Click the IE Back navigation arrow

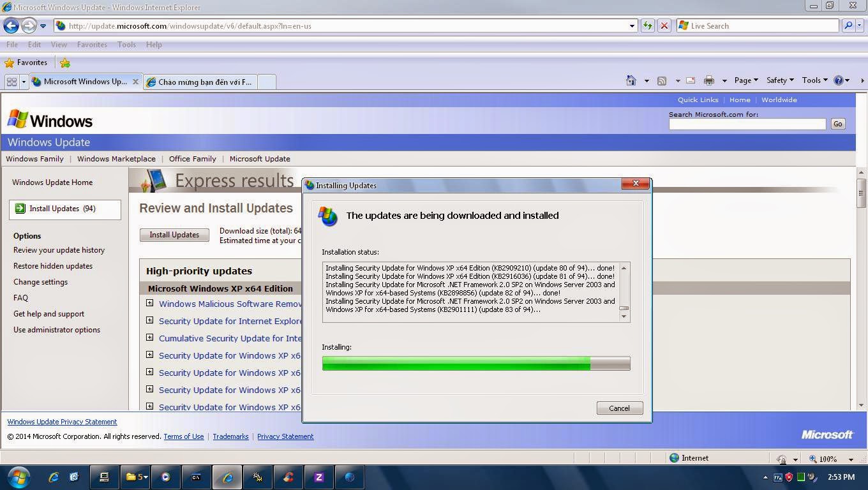pos(11,26)
